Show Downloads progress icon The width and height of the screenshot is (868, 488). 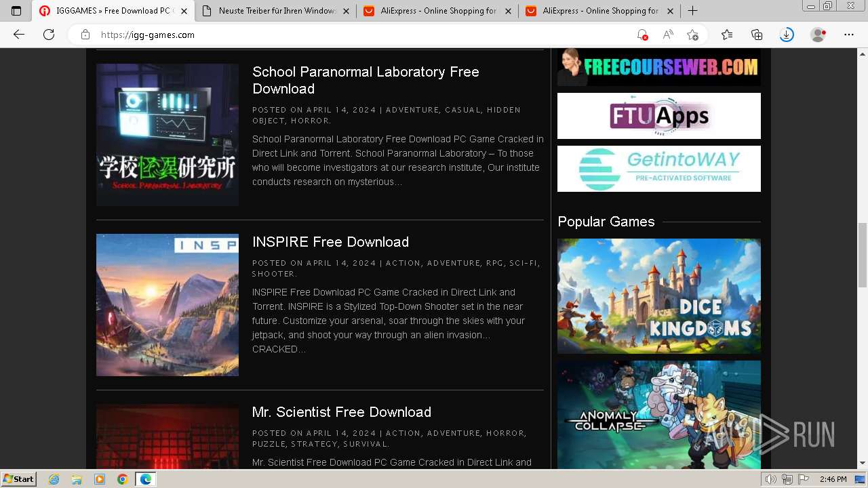[787, 35]
